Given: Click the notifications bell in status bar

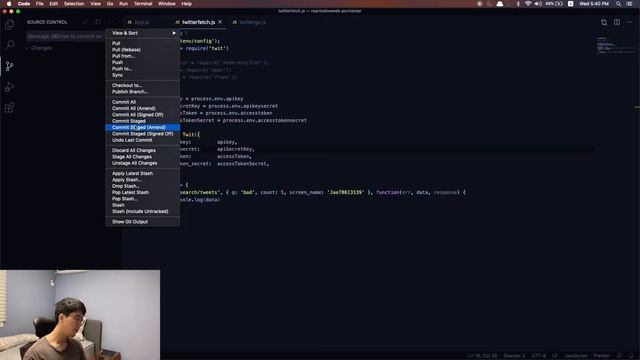Looking at the screenshot, I should [631, 356].
